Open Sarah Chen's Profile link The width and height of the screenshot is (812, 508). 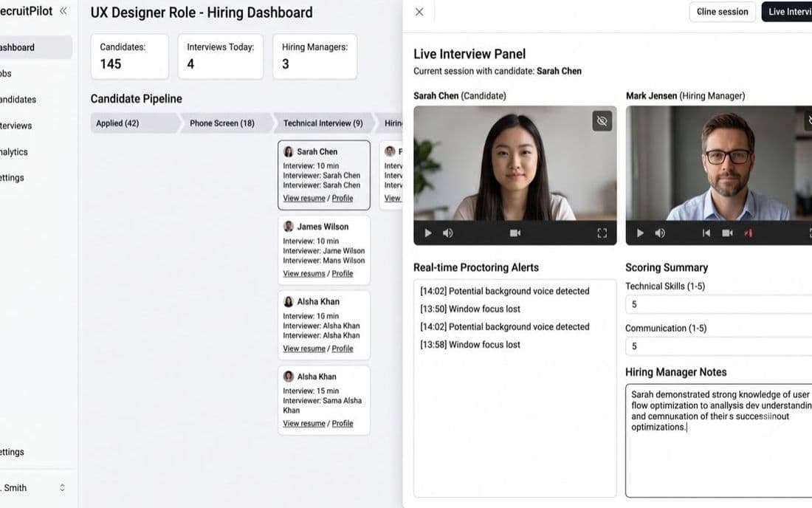click(x=343, y=199)
